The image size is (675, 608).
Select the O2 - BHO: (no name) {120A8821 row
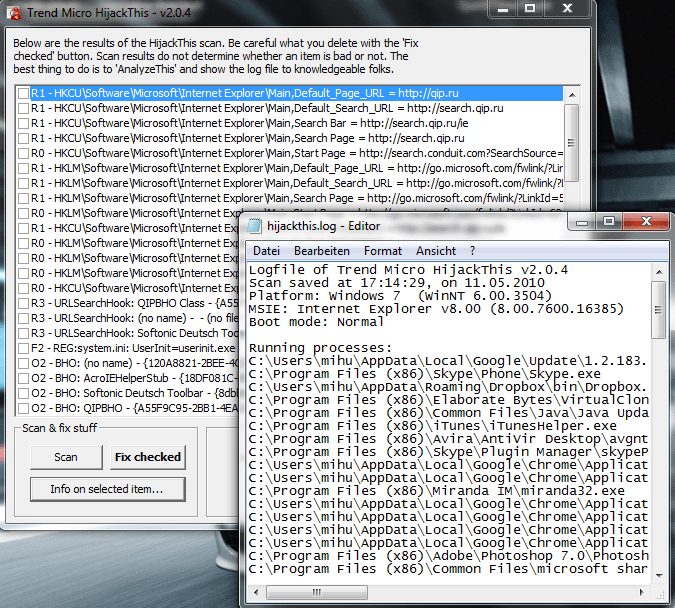point(134,363)
